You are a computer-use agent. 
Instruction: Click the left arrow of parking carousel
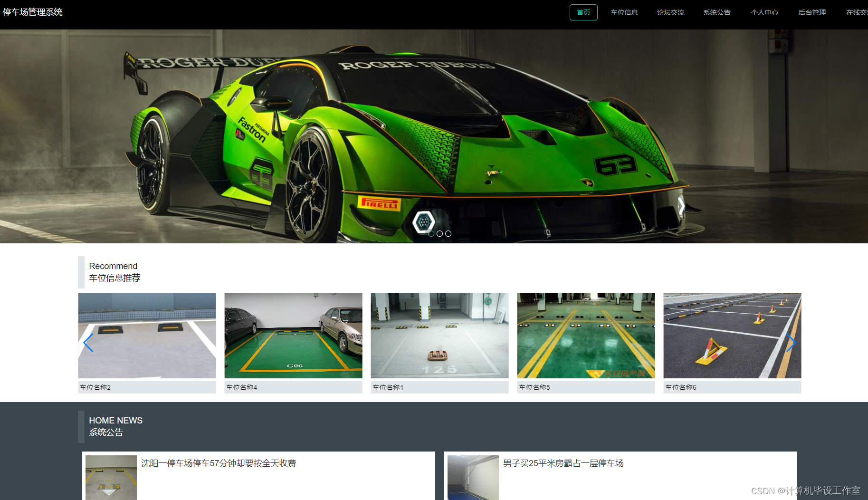coord(88,343)
